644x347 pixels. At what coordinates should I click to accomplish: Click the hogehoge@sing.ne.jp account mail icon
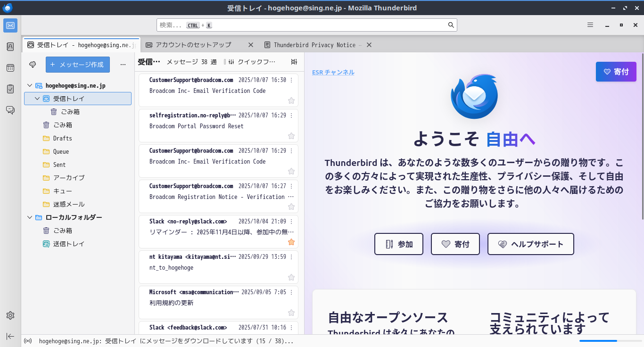coord(39,85)
